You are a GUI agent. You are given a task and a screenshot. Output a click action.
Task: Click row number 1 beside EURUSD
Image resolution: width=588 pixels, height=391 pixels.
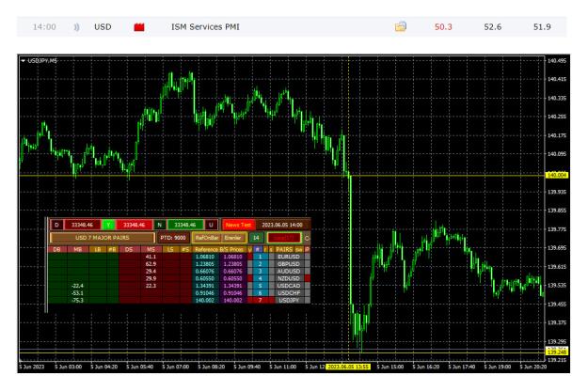pos(260,257)
